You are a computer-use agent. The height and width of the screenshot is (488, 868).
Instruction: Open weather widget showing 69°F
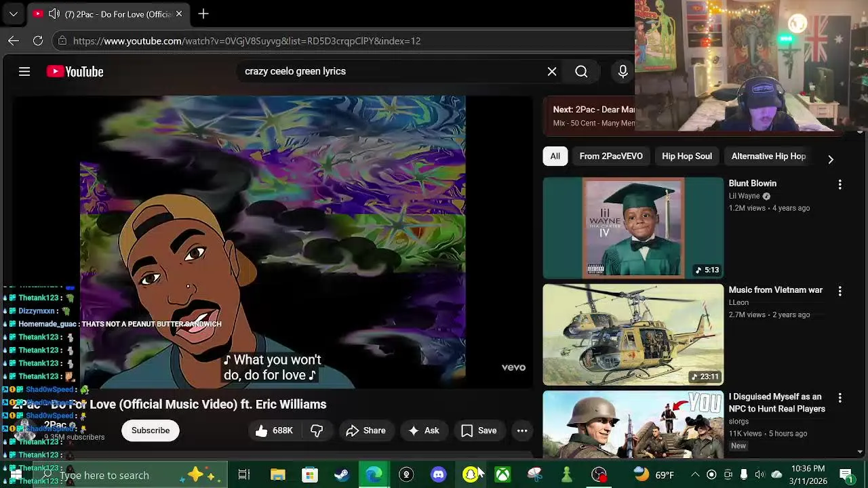pos(654,474)
